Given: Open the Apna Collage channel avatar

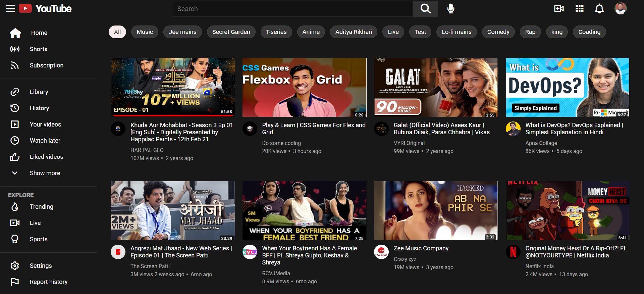Looking at the screenshot, I should (x=513, y=129).
